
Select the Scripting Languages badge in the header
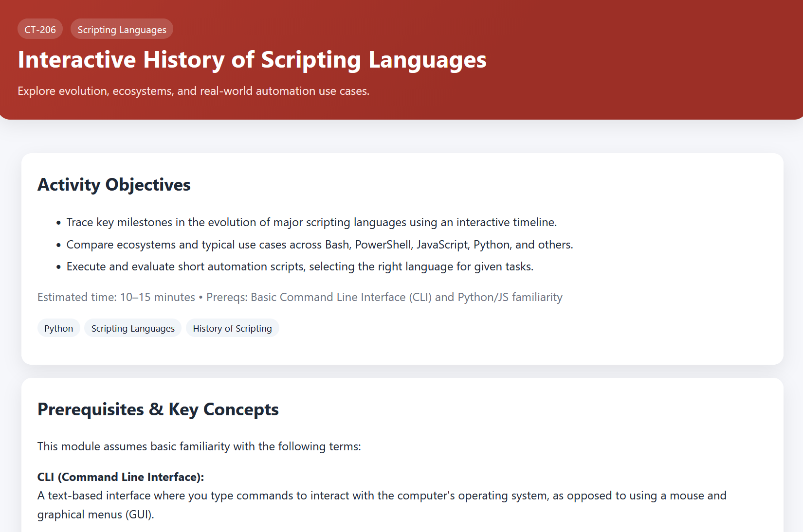122,29
